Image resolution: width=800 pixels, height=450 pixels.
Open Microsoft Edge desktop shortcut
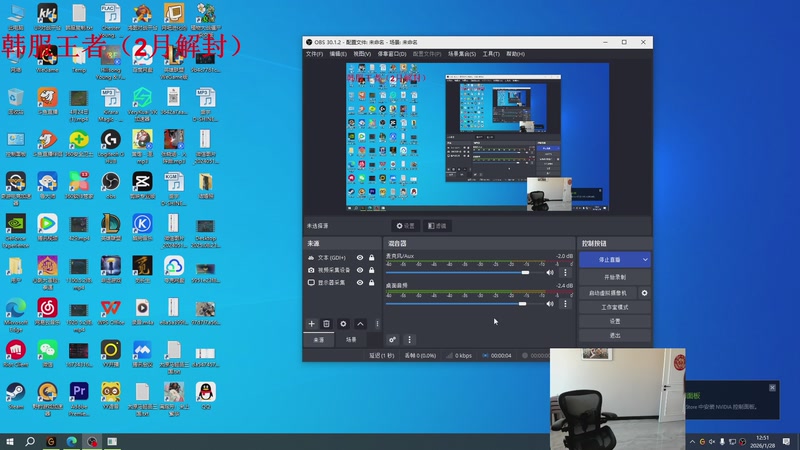pos(15,315)
